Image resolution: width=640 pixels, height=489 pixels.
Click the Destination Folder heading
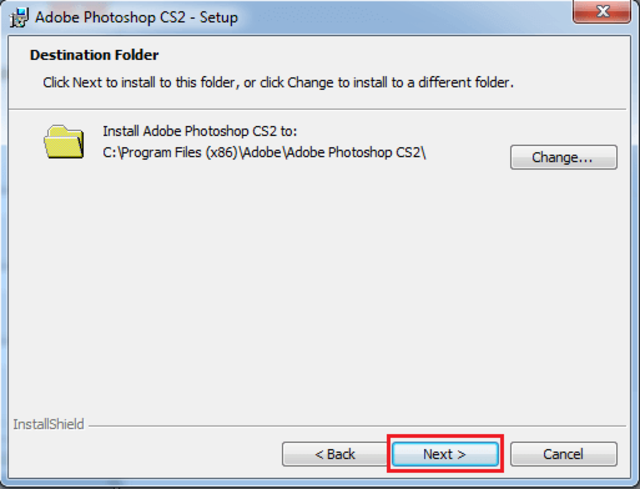tap(94, 55)
